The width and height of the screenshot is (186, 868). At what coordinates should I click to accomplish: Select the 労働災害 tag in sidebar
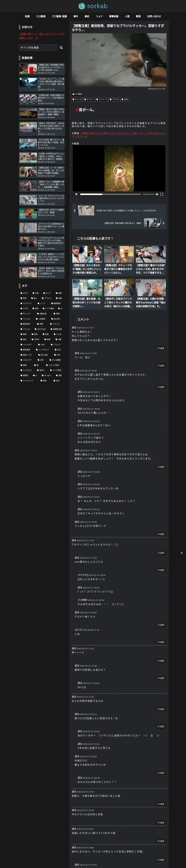pyautogui.click(x=42, y=314)
